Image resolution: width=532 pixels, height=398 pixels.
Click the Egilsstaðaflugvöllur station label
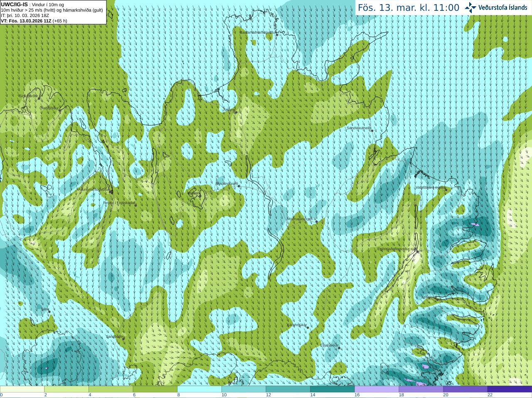[x=397, y=249]
